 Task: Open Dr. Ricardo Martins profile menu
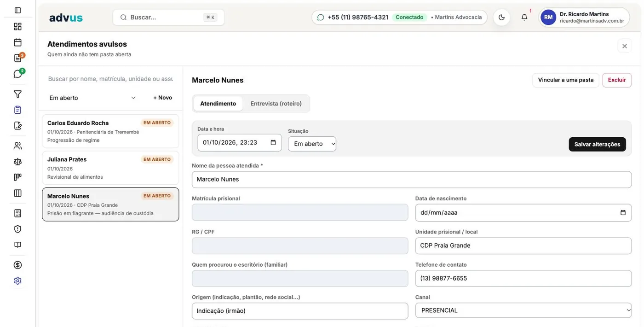point(584,18)
